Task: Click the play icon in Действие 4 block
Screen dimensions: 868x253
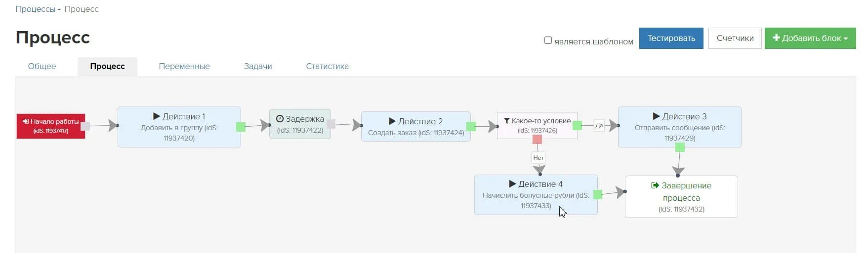Action: [x=512, y=184]
